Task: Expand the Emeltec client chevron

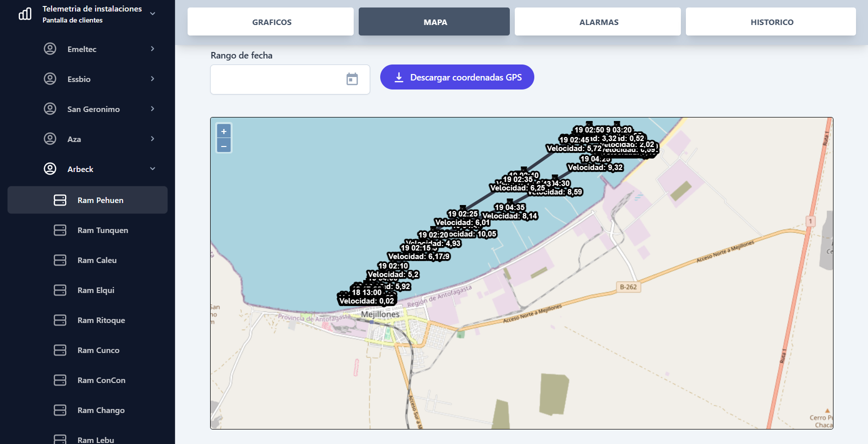Action: pyautogui.click(x=153, y=48)
